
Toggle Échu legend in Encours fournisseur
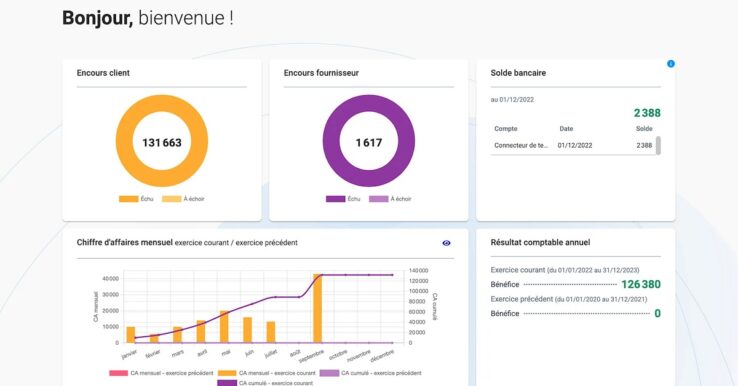[343, 199]
